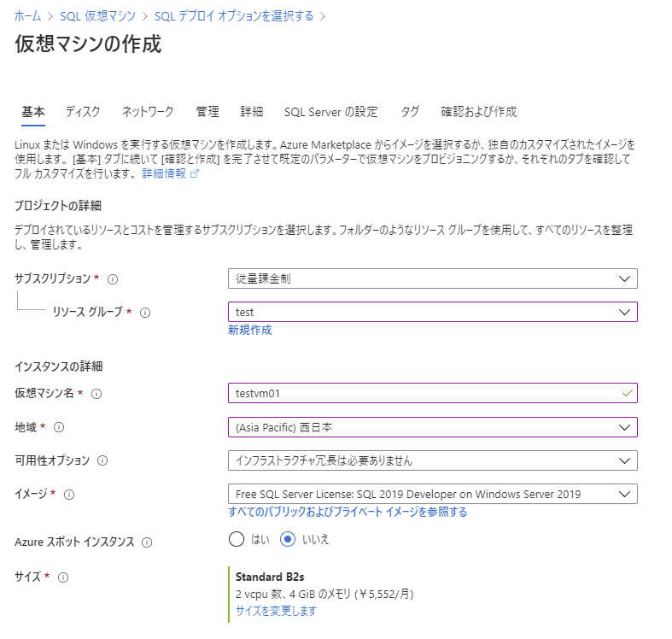Click external link icon after 詳細情報
The height and width of the screenshot is (639, 672).
pyautogui.click(x=195, y=173)
